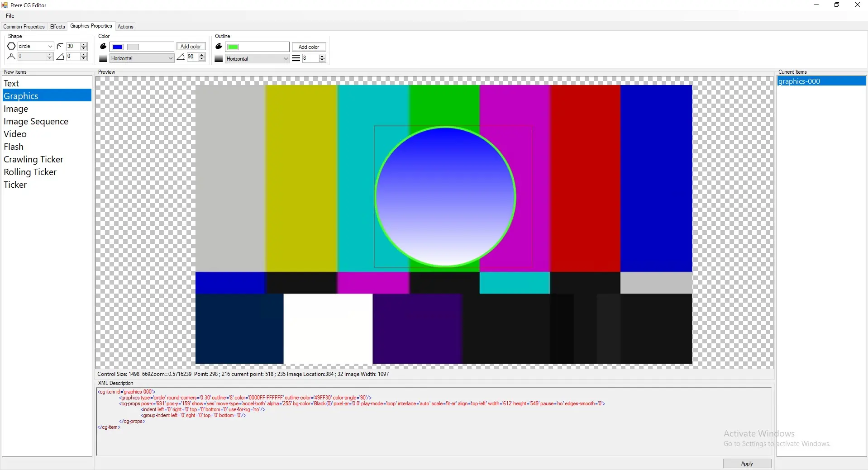Expand the Outline Horizontal gradient dropdown

tap(286, 59)
